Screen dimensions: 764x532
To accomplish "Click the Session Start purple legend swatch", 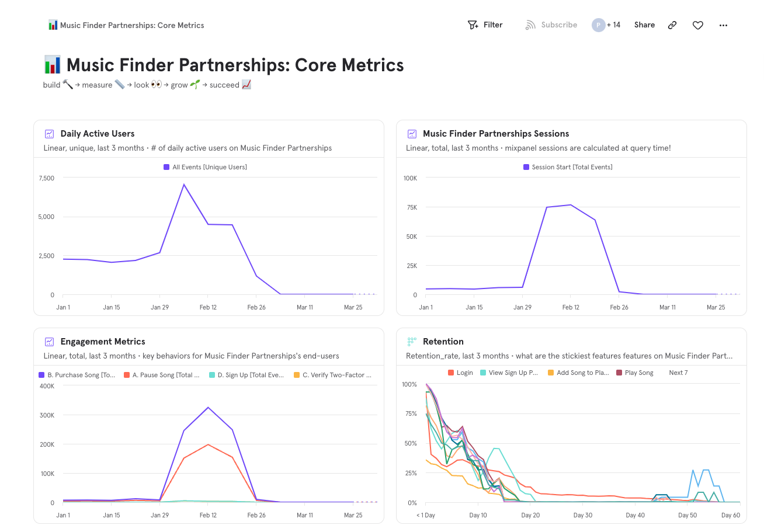I will (526, 167).
